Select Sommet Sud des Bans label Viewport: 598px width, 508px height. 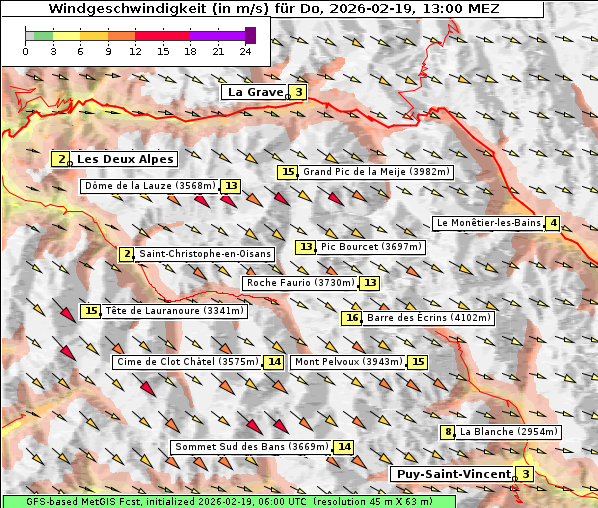(x=252, y=447)
